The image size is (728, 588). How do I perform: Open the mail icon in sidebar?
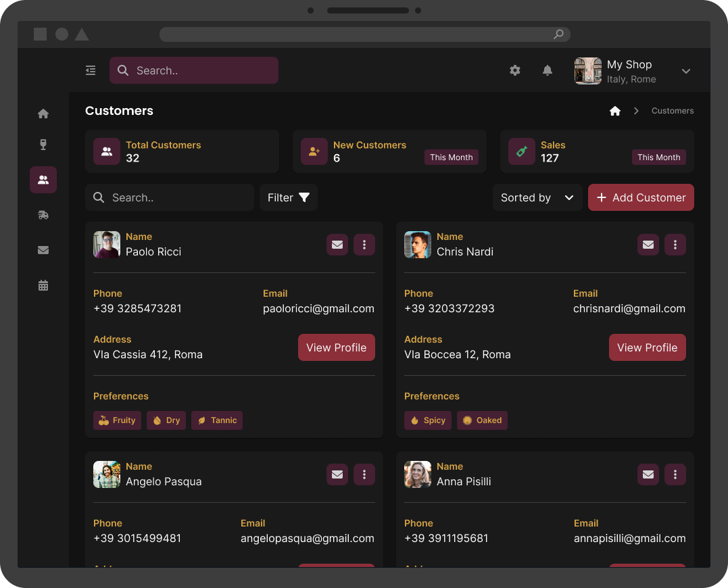[x=43, y=250]
